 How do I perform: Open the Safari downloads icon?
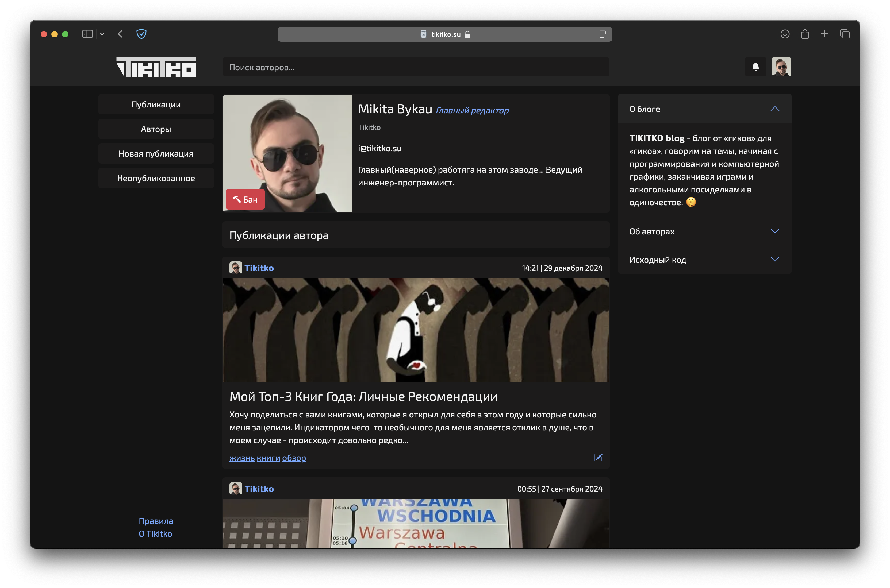[x=785, y=34]
